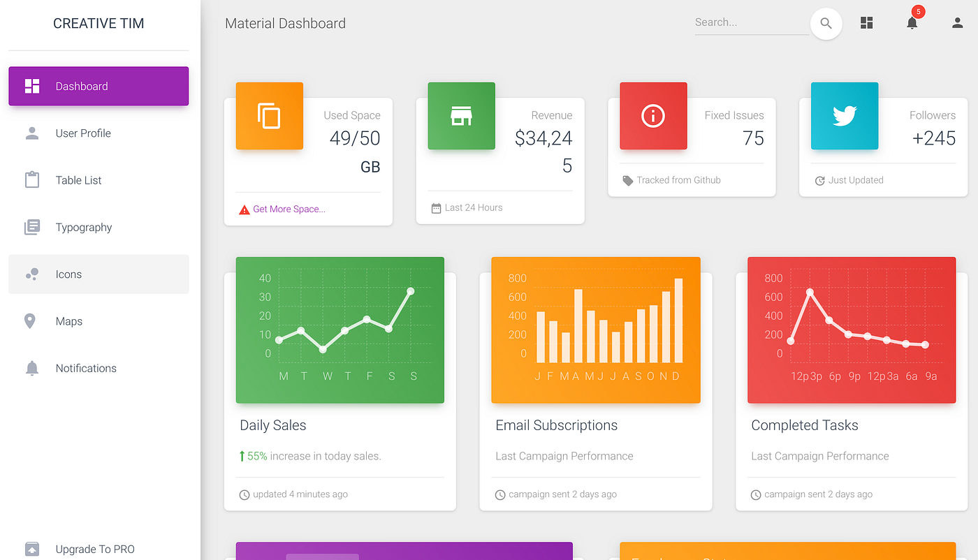Click the bell icon next to Notifications sidebar item

tap(31, 368)
